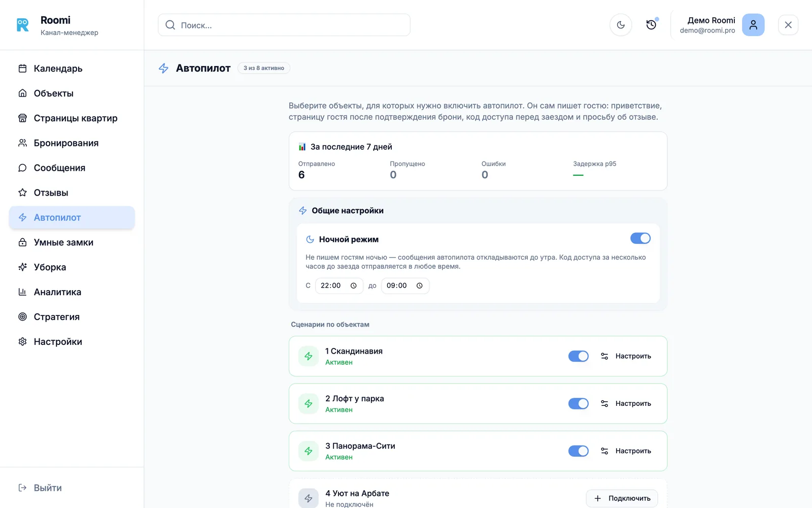Click sliders icon in Лофт у парка row
Image resolution: width=812 pixels, height=508 pixels.
604,403
